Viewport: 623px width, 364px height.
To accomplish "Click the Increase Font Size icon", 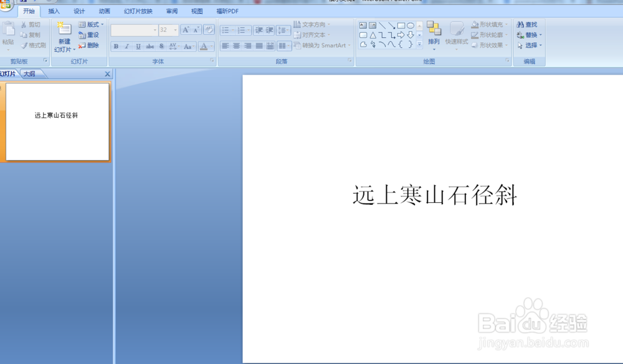I will pyautogui.click(x=185, y=30).
